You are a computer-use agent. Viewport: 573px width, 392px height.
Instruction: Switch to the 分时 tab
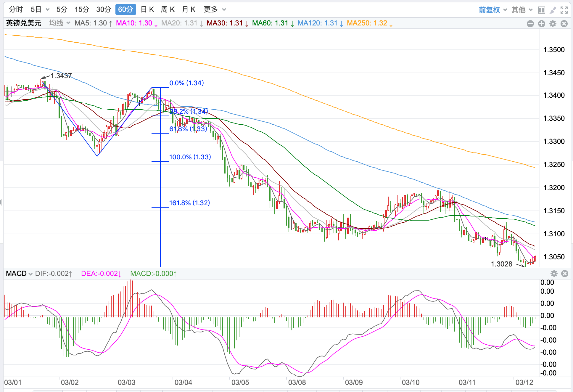(x=16, y=9)
